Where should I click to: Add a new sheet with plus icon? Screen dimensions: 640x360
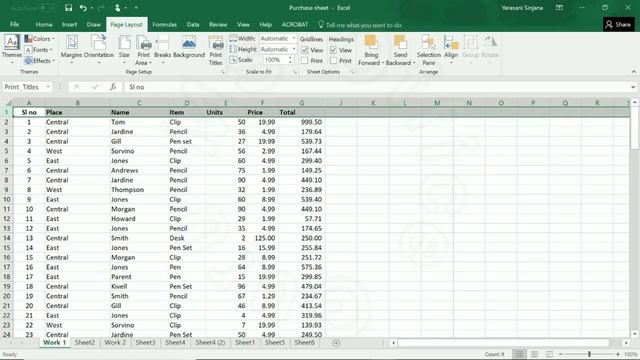tap(336, 343)
